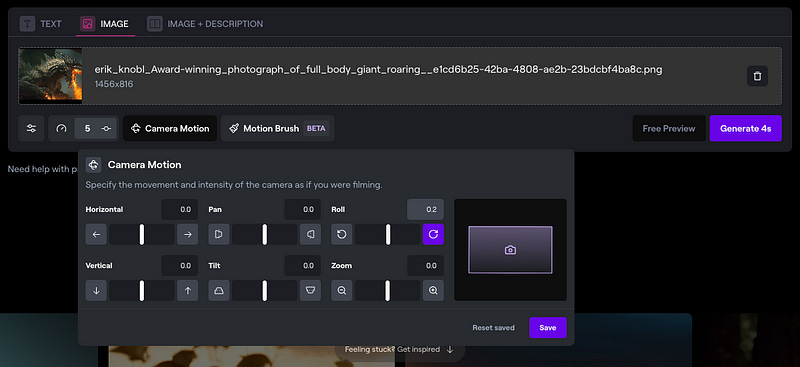Click the Roll value field 0.2
The height and width of the screenshot is (367, 800).
click(x=426, y=209)
